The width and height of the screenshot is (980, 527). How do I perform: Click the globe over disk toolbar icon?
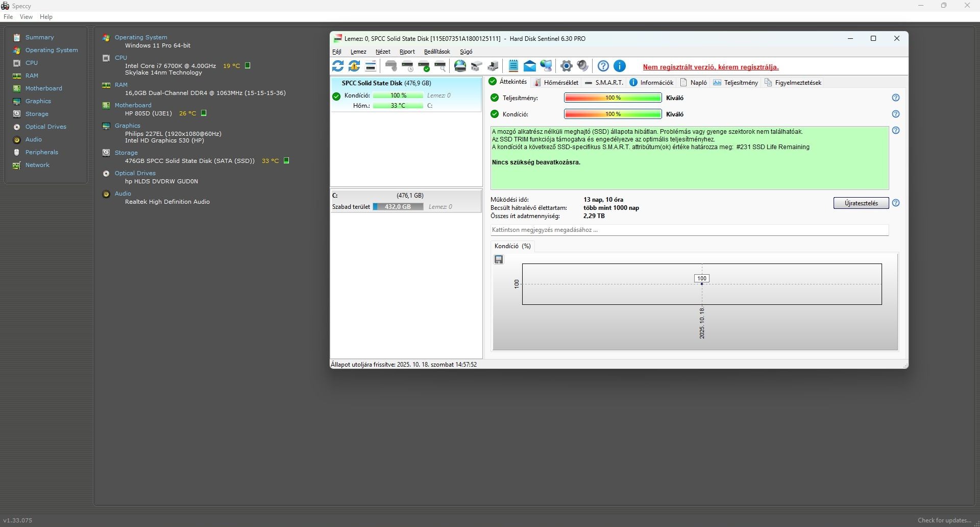(460, 66)
